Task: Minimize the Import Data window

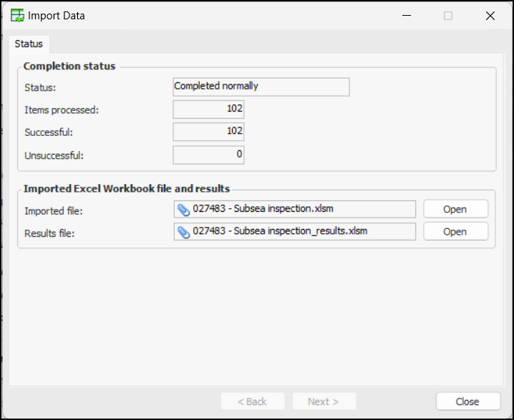Action: click(x=406, y=16)
